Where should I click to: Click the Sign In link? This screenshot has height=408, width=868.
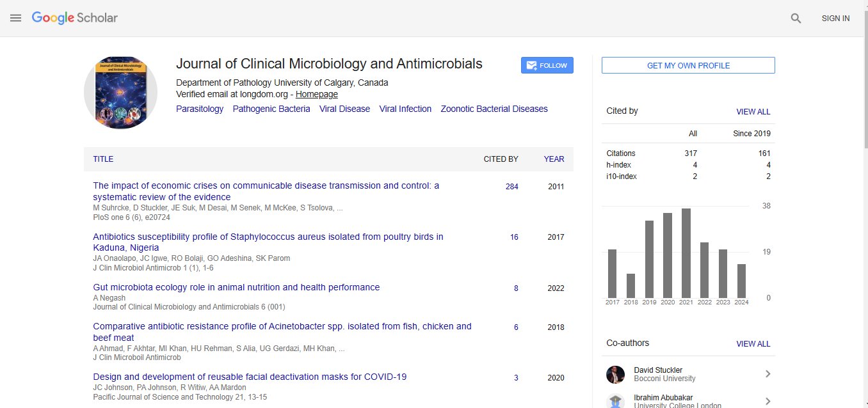(835, 19)
